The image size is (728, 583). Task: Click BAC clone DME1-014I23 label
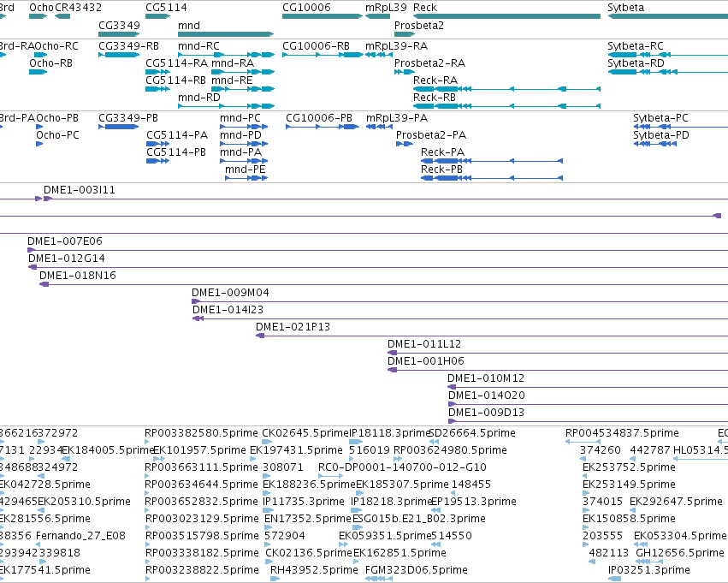228,310
